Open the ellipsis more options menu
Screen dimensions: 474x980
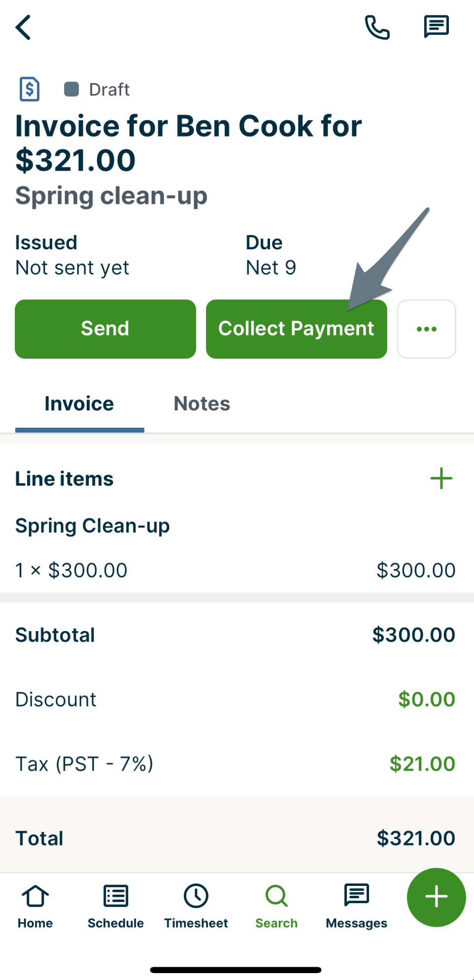pyautogui.click(x=427, y=329)
